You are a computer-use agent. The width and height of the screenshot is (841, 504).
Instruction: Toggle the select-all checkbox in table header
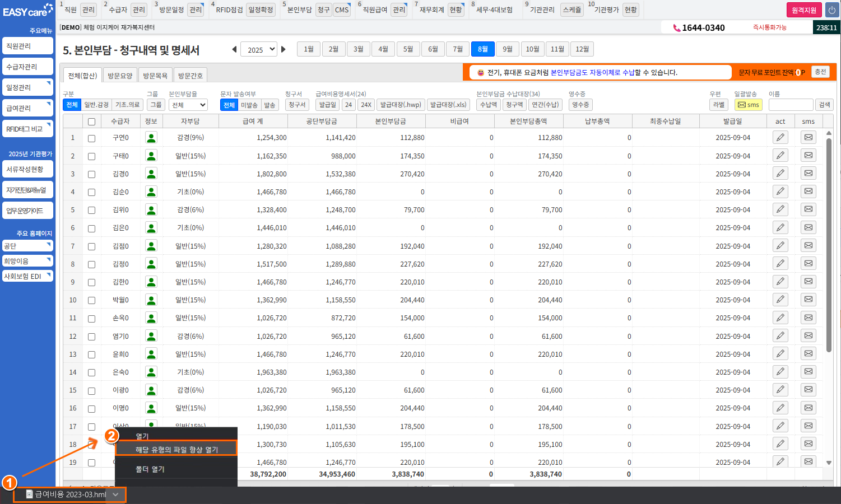(91, 122)
